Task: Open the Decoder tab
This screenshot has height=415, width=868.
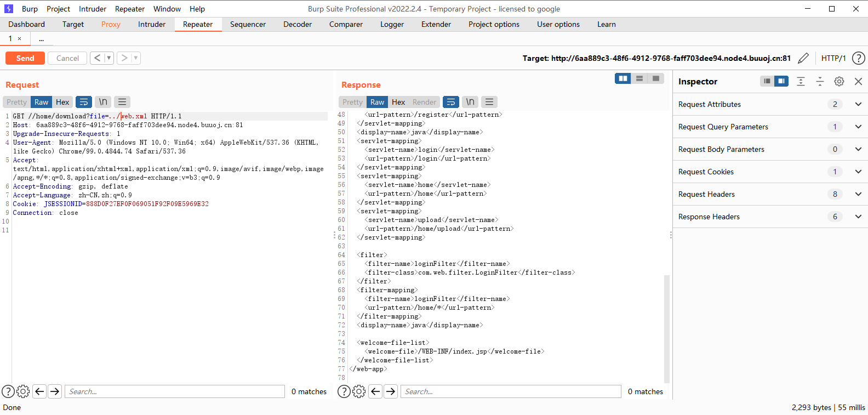Action: click(x=298, y=24)
